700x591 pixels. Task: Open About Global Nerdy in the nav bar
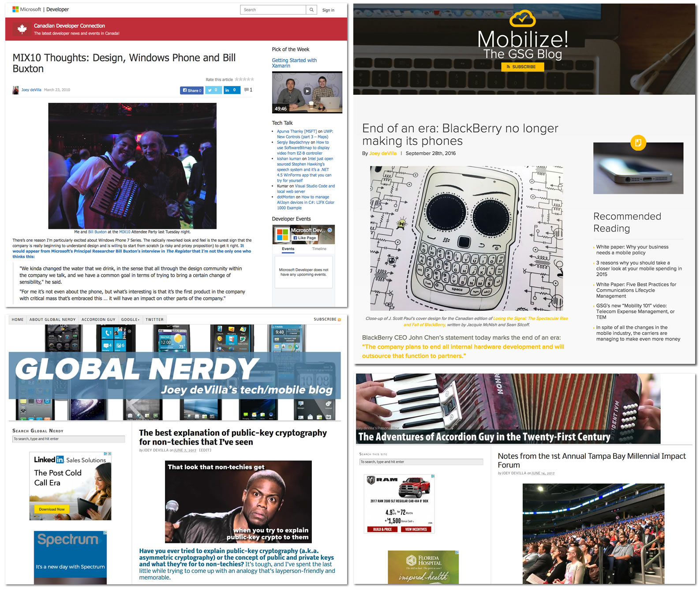[x=52, y=320]
